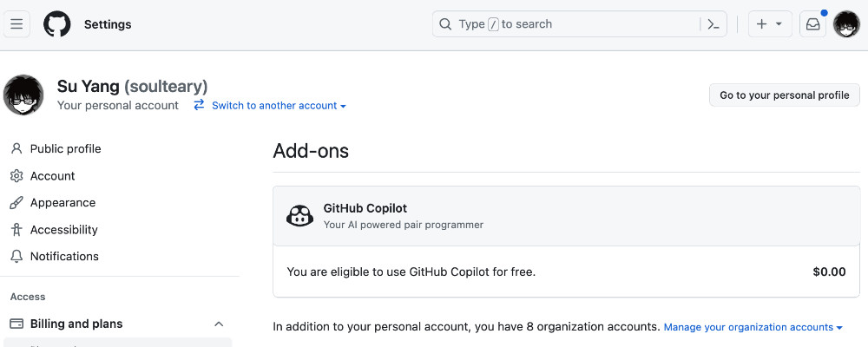Click the GitHub Copilot icon
868x347 pixels.
pos(299,215)
